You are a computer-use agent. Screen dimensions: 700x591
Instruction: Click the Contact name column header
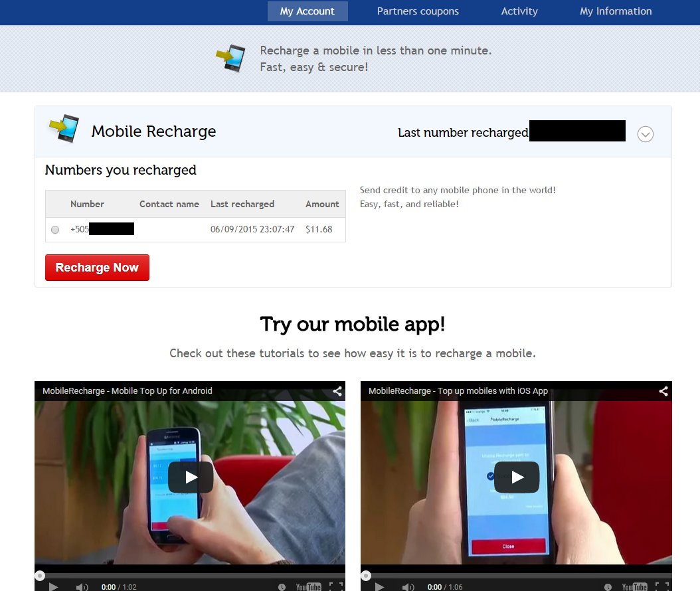pyautogui.click(x=169, y=204)
